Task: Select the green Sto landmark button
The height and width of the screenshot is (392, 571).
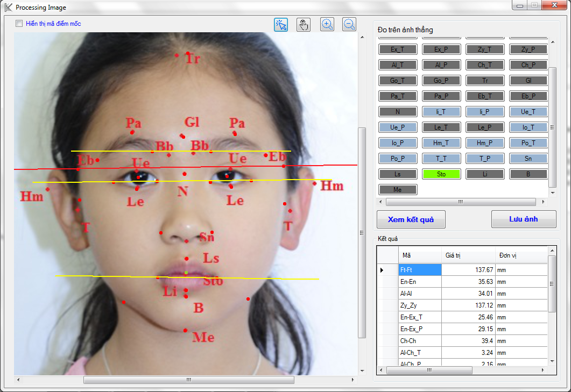Action: point(441,174)
